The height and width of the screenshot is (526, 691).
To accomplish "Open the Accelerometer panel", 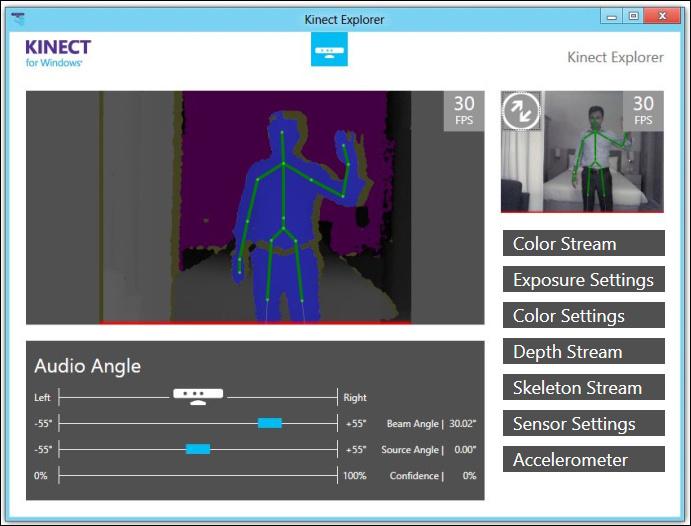I will 583,459.
